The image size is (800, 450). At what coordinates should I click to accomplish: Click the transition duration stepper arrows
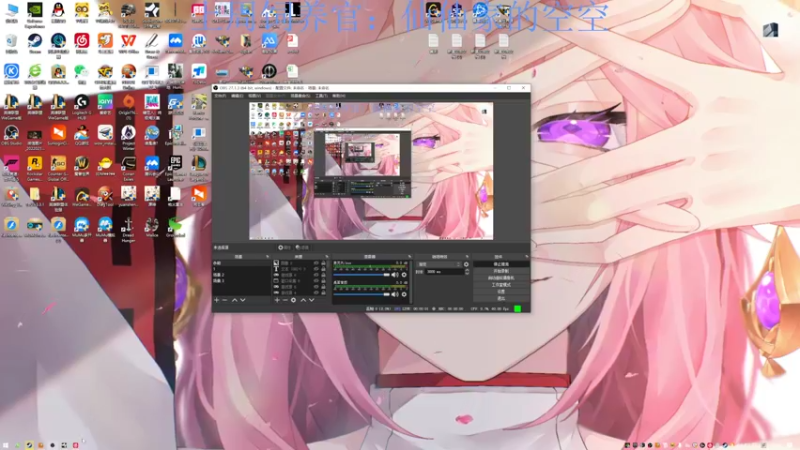(467, 271)
